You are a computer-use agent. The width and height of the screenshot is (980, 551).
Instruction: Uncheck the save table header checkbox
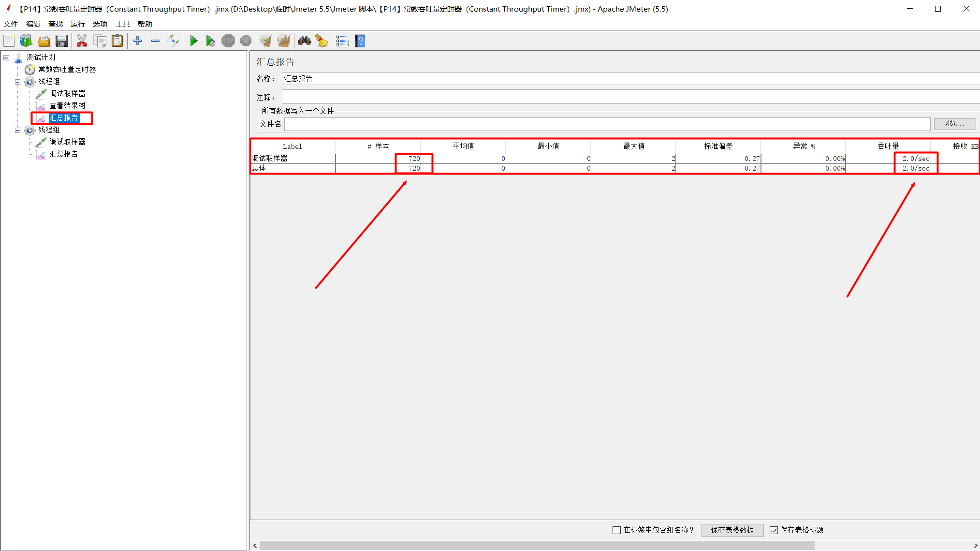(774, 530)
